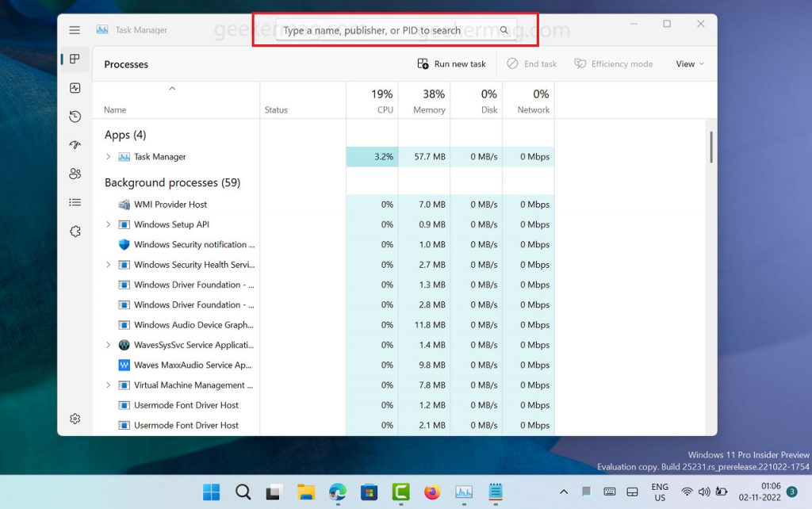Expand the Windows Setup API process
Image resolution: width=812 pixels, height=509 pixels.
tap(108, 224)
